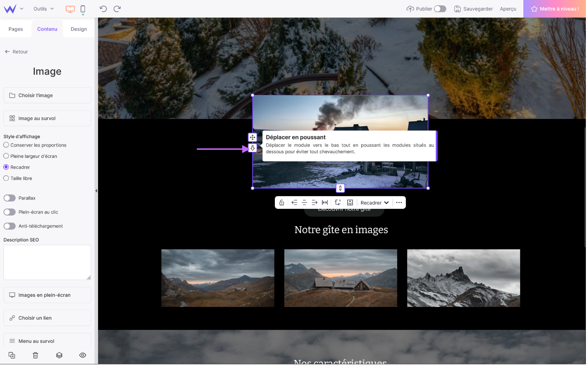Click the undo arrow in top toolbar
This screenshot has width=588, height=365.
(x=103, y=9)
